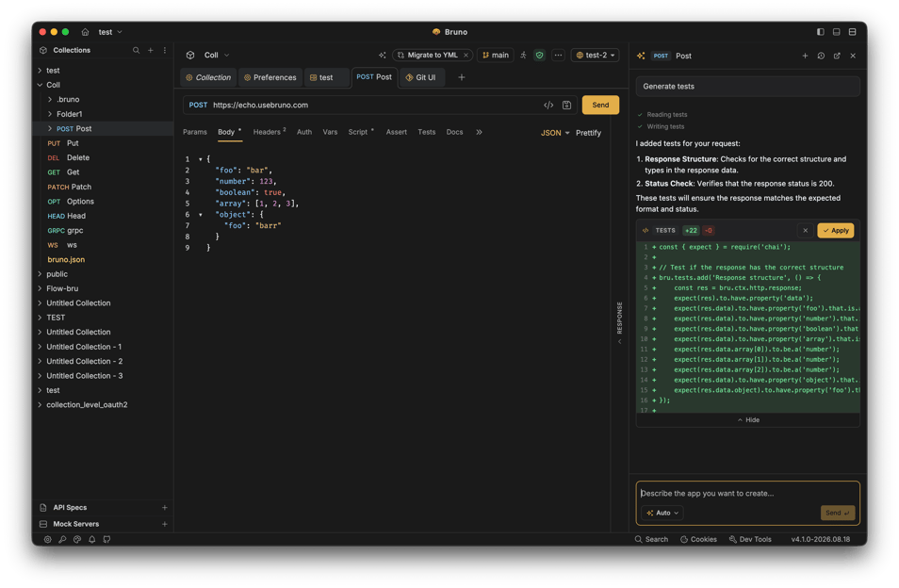Choose environment from test-2 dropdown
This screenshot has height=588, width=899.
pyautogui.click(x=595, y=55)
